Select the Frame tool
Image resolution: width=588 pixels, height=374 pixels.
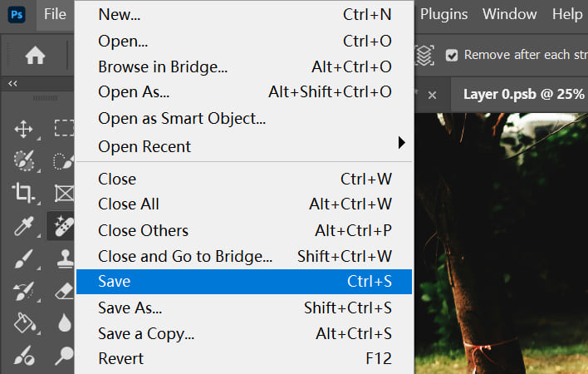click(x=65, y=194)
